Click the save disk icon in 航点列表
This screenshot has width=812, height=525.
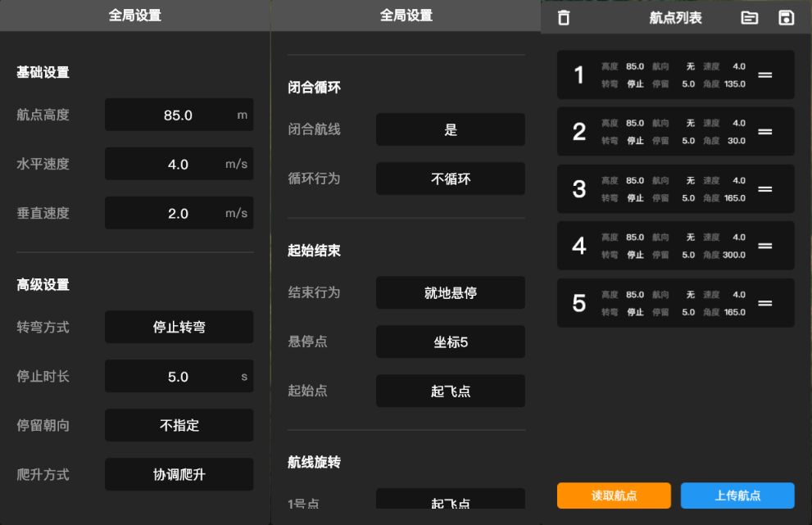[x=786, y=18]
